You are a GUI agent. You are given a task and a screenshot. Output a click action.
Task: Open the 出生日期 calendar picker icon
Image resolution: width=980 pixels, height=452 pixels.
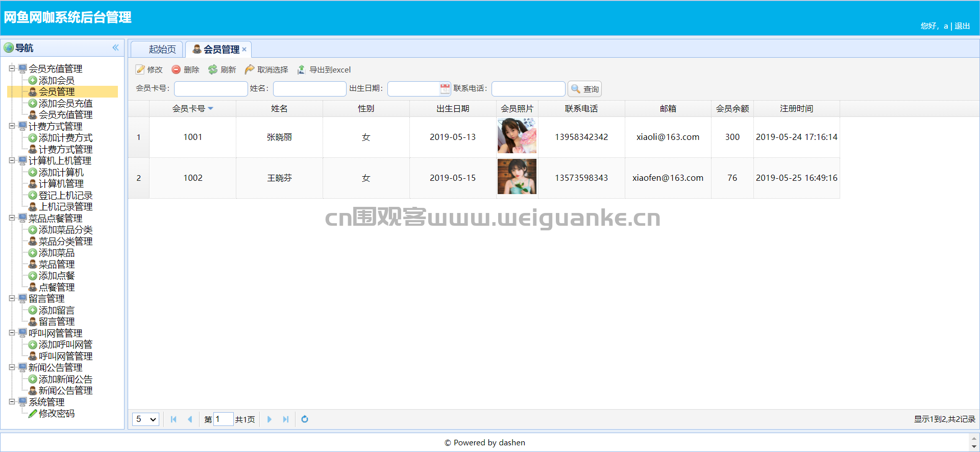pos(445,89)
